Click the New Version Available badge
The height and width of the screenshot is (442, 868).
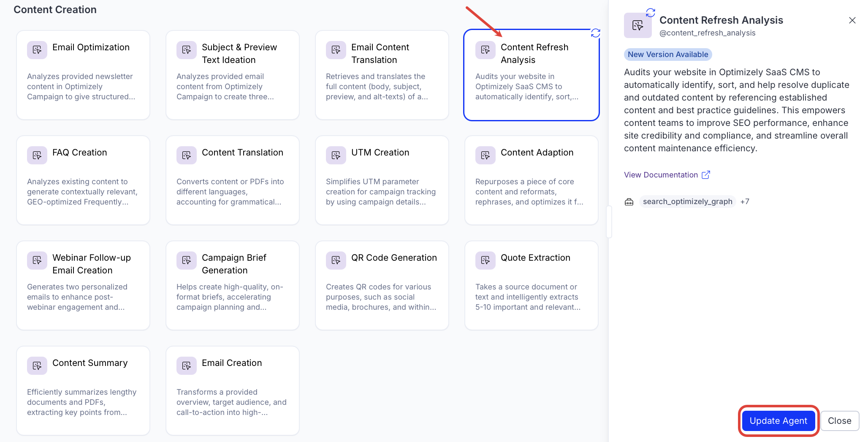click(667, 55)
